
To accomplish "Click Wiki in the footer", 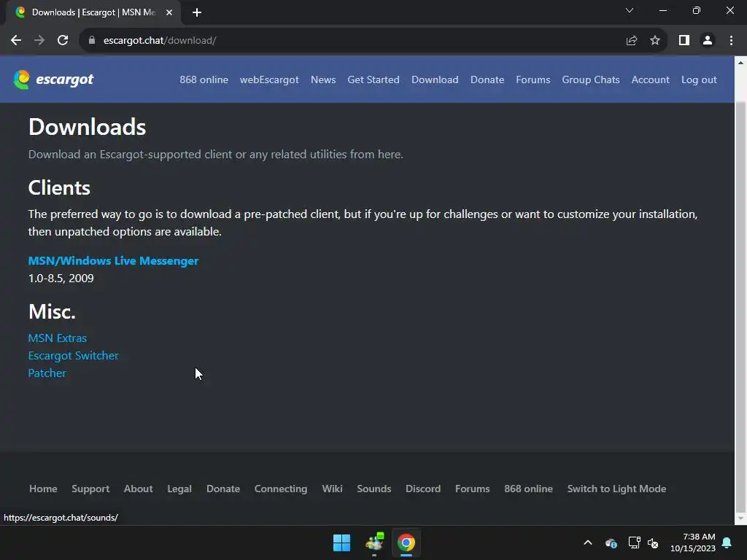I will [x=332, y=489].
